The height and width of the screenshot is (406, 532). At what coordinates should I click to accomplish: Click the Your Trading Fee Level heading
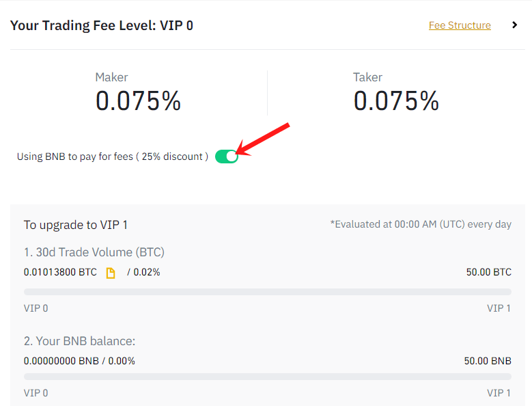[x=102, y=25]
